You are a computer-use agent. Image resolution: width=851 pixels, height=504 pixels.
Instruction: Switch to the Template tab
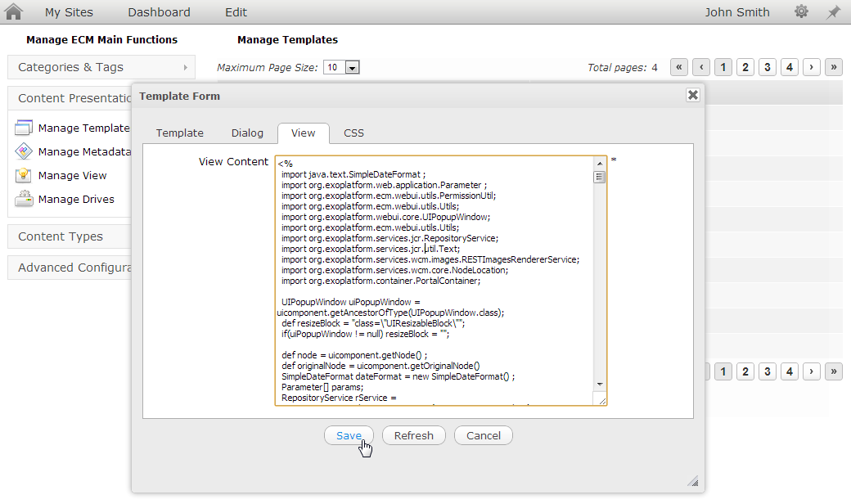[180, 133]
